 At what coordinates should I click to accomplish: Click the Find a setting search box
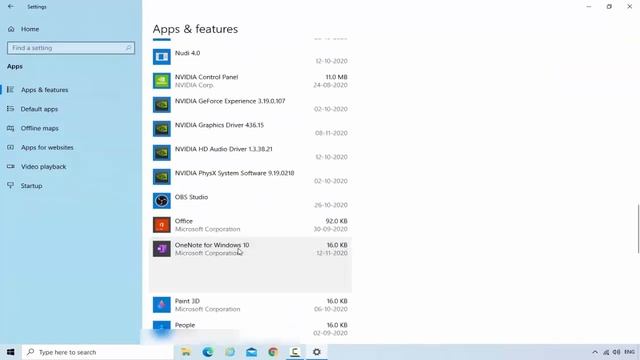71,48
